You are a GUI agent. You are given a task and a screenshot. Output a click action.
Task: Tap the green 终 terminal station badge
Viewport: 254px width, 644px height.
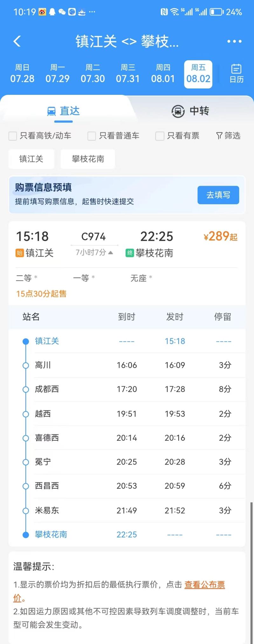[x=130, y=253]
